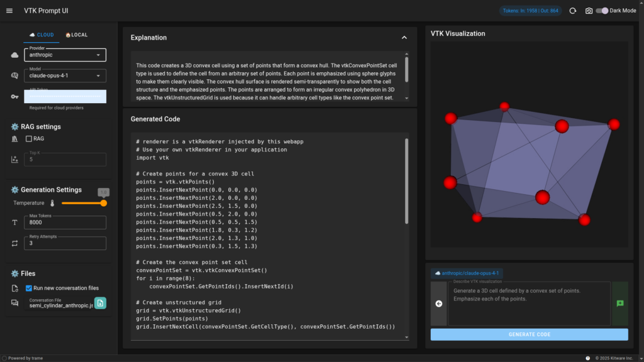Click the Tokens In/Out counter chip

525,11
